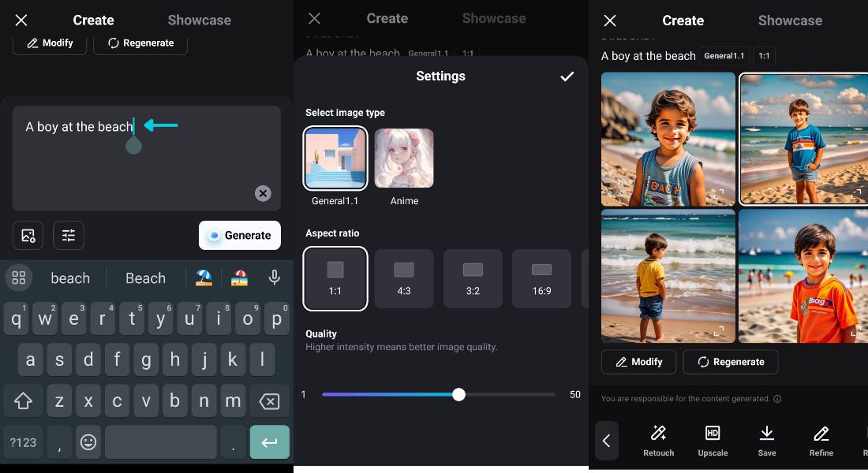
Task: Click Modify button above the prompt box
Action: 50,43
